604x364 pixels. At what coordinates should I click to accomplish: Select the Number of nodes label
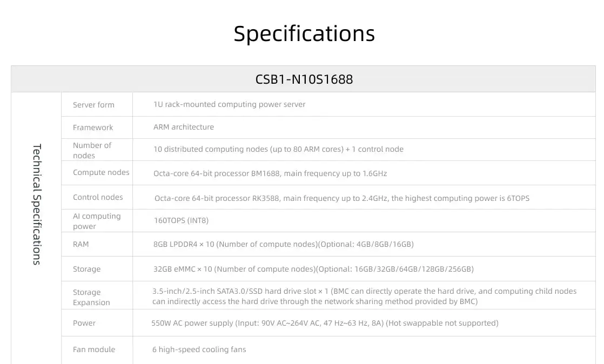(92, 150)
